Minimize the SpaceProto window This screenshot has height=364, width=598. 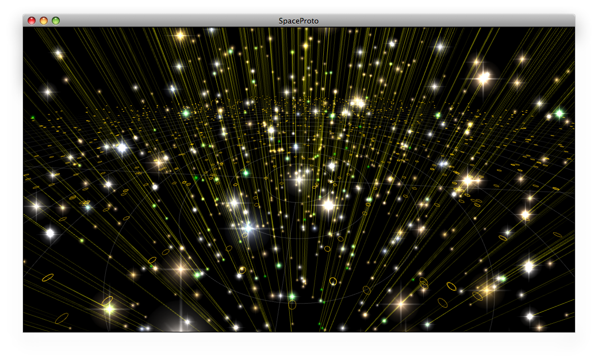[x=44, y=21]
